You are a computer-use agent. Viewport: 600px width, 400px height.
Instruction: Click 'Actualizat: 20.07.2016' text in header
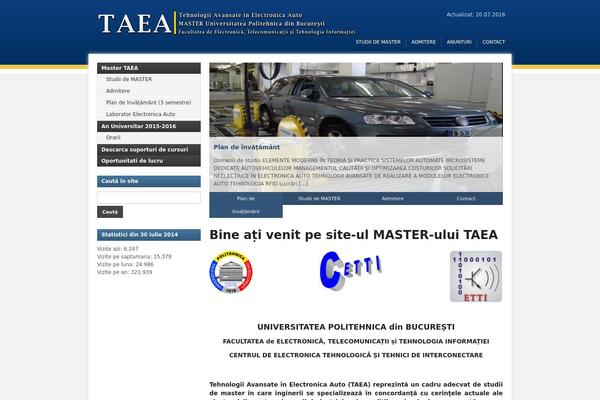click(476, 15)
